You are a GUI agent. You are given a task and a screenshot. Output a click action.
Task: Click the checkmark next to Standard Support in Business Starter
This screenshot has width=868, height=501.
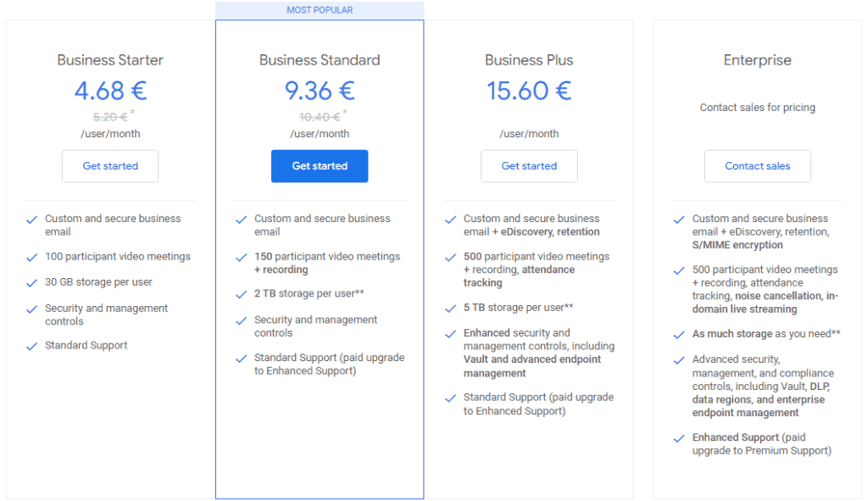[32, 345]
